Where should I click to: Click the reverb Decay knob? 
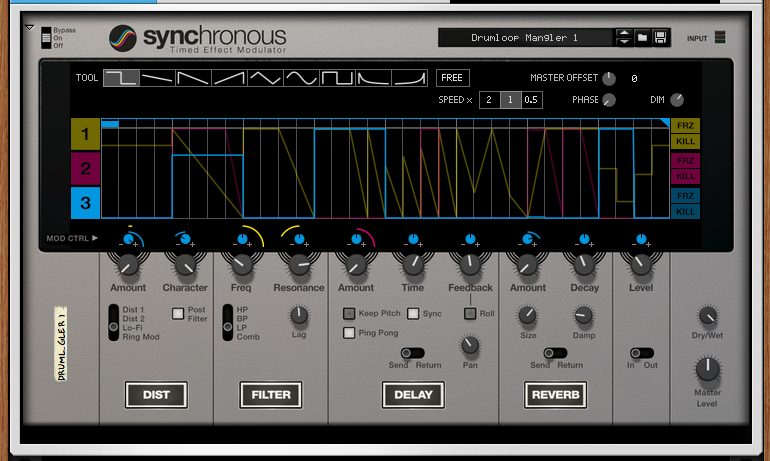tap(584, 265)
